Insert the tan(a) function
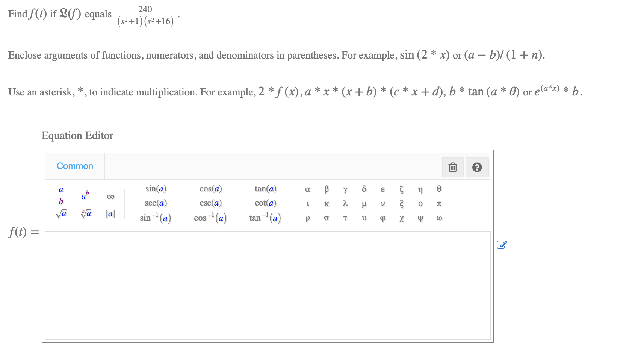The image size is (644, 351). 265,189
